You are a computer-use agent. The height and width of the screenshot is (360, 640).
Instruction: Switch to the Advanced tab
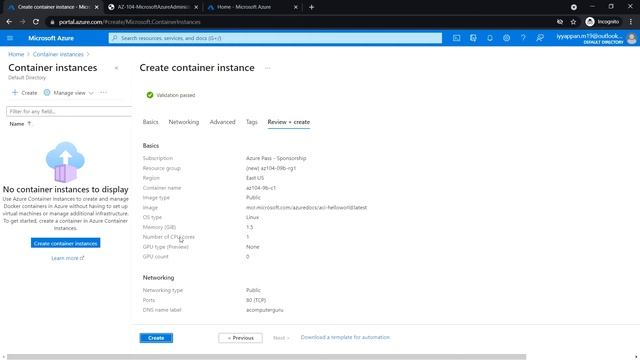pyautogui.click(x=222, y=122)
